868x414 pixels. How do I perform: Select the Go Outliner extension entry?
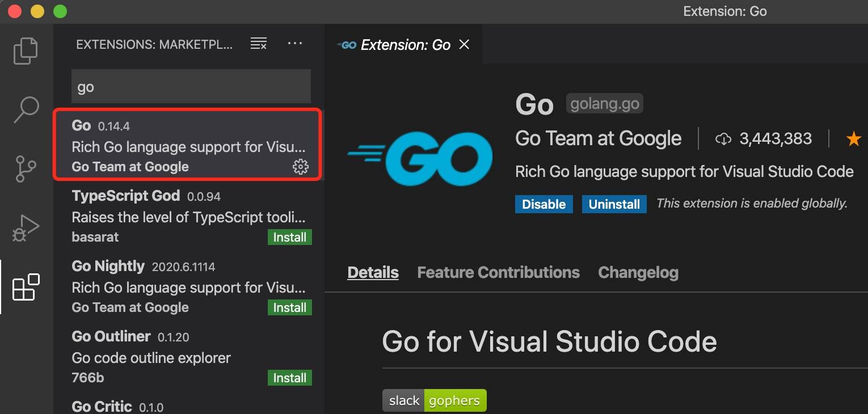tap(189, 357)
